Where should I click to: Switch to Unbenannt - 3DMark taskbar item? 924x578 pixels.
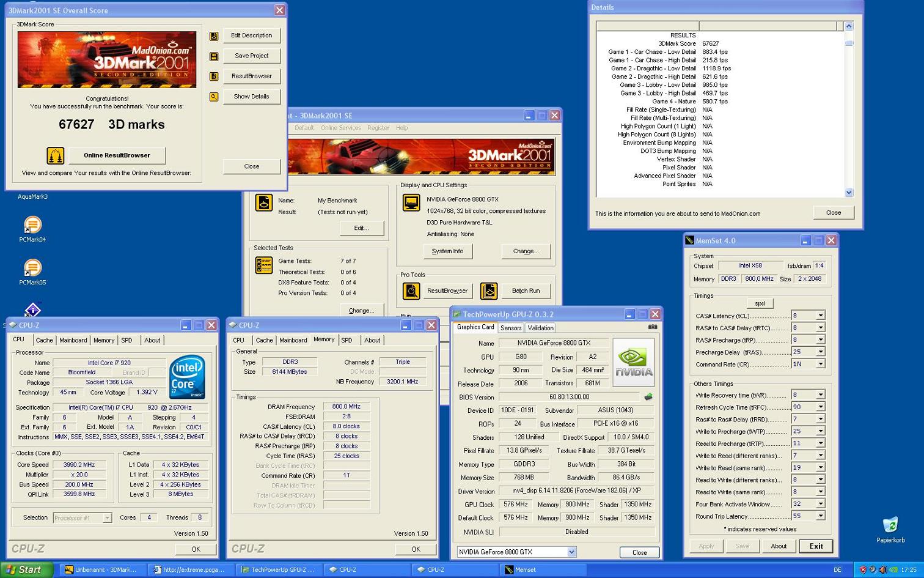[x=103, y=569]
